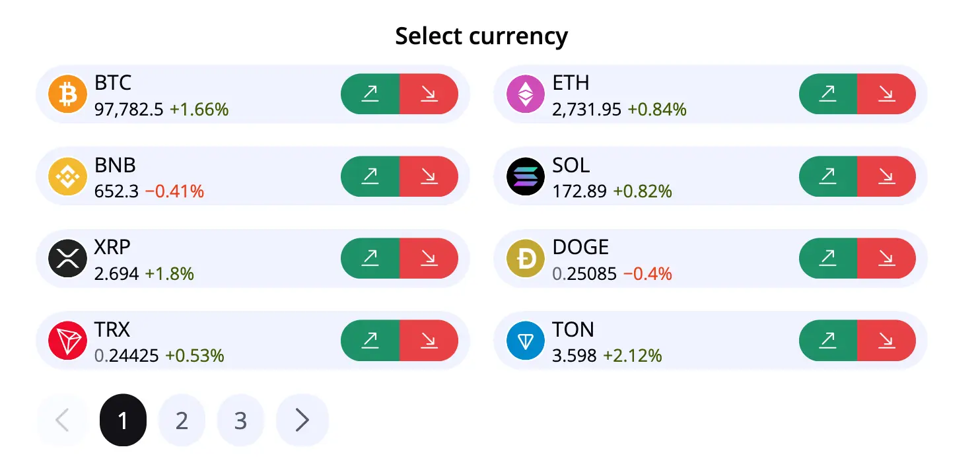Select the current page 1 button
The image size is (980, 474).
[123, 420]
